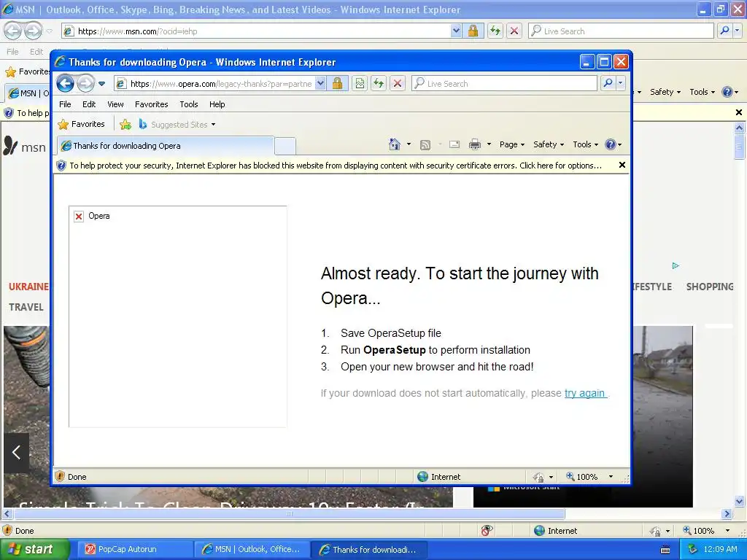Open Page menu in Opera window toolbar
Viewport: 747px width, 560px height.
[512, 144]
